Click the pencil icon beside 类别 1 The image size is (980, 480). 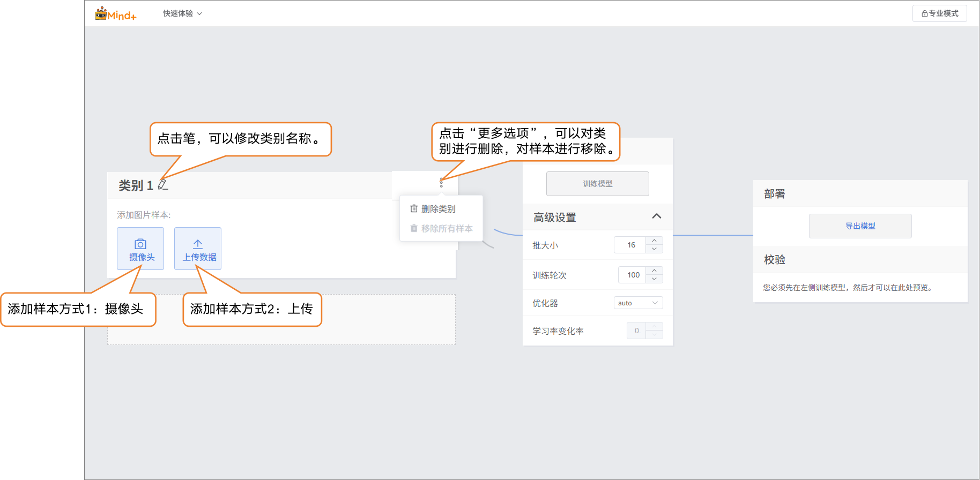click(x=163, y=185)
